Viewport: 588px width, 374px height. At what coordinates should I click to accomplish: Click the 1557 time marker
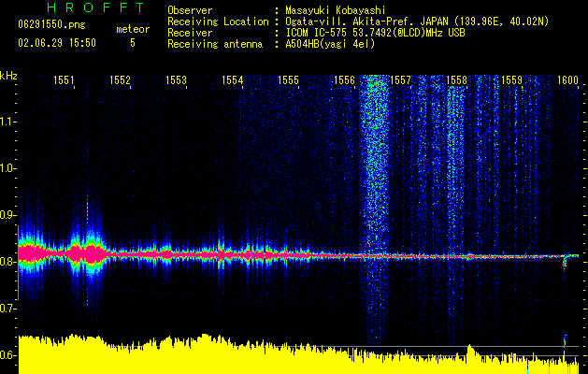click(x=400, y=80)
